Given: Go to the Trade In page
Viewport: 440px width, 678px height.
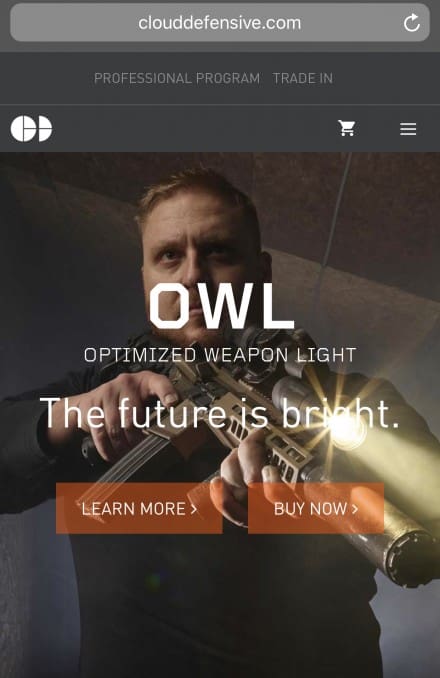Looking at the screenshot, I should [x=303, y=78].
